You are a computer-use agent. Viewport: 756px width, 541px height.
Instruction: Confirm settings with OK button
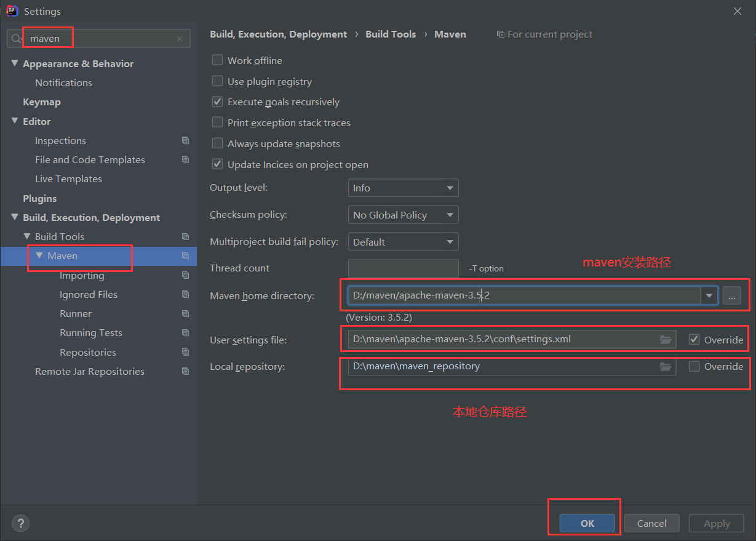click(587, 523)
